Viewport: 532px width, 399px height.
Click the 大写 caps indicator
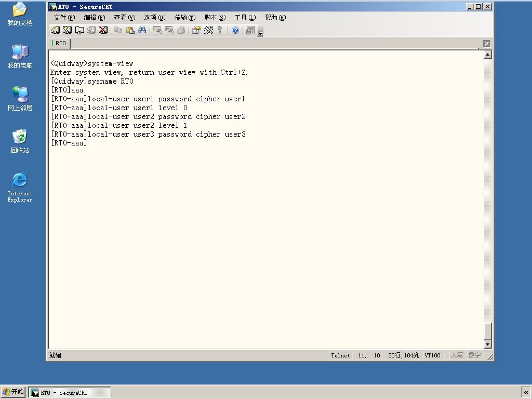pyautogui.click(x=457, y=355)
